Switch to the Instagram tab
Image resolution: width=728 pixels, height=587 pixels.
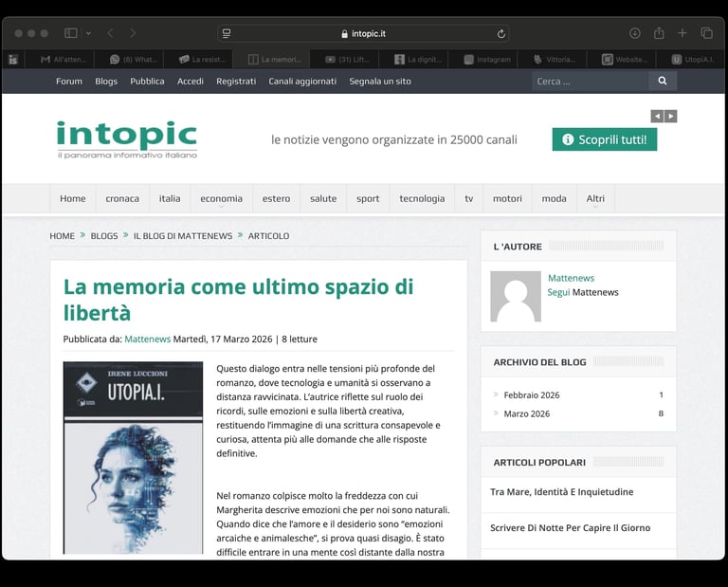[x=487, y=60]
